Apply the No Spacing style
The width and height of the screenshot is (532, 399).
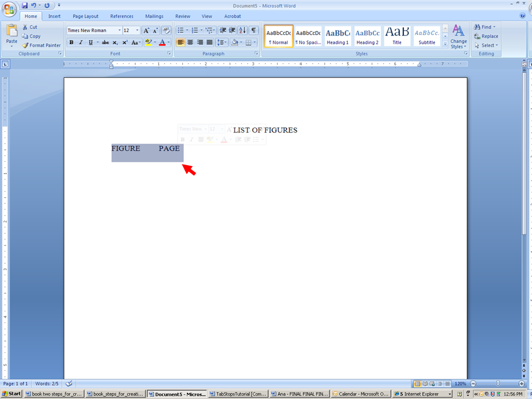[x=308, y=37]
